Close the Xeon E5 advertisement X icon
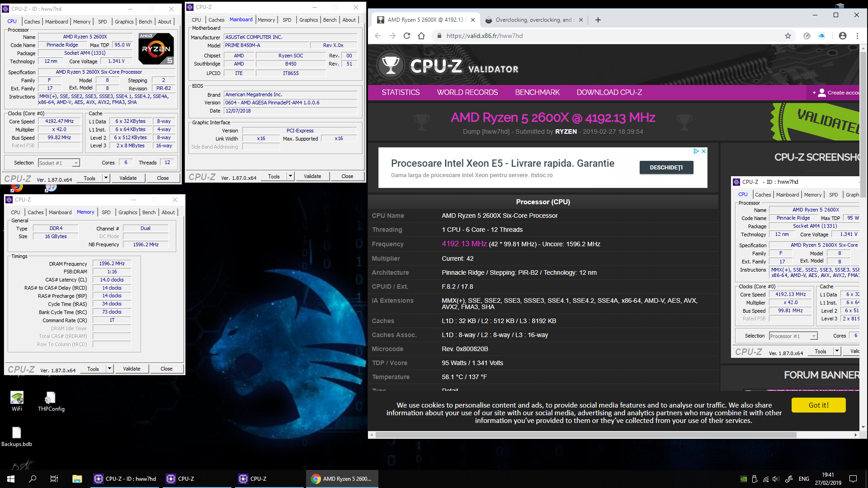The height and width of the screenshot is (488, 868). tap(703, 151)
